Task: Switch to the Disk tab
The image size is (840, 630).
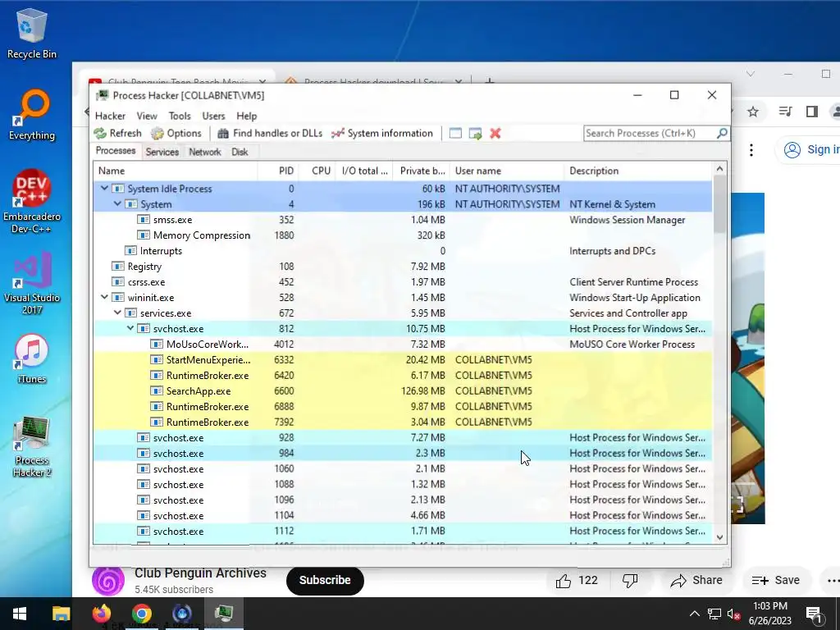Action: (x=240, y=152)
